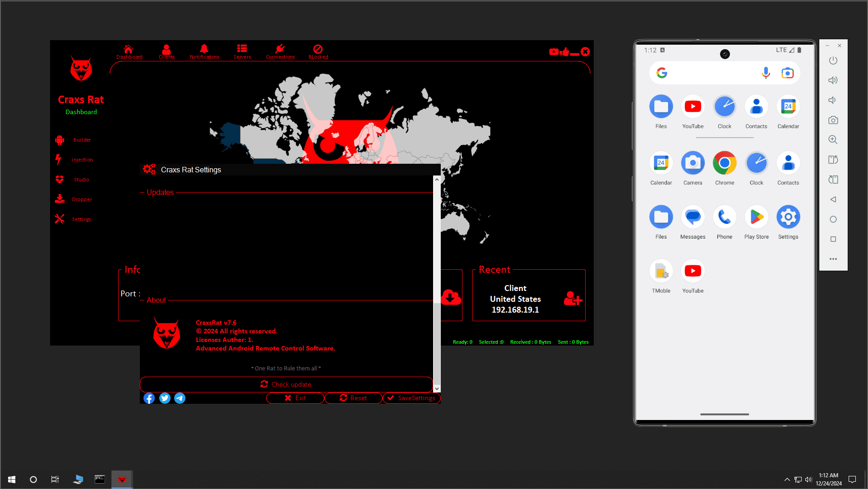Click the emulator overview square button
Viewport: 868px width, 489px height.
tap(833, 239)
